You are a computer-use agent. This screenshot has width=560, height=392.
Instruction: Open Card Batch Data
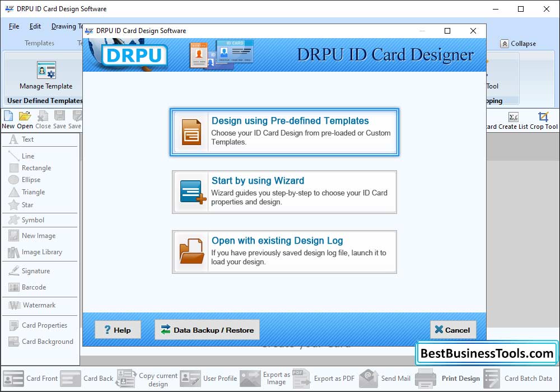pyautogui.click(x=518, y=379)
